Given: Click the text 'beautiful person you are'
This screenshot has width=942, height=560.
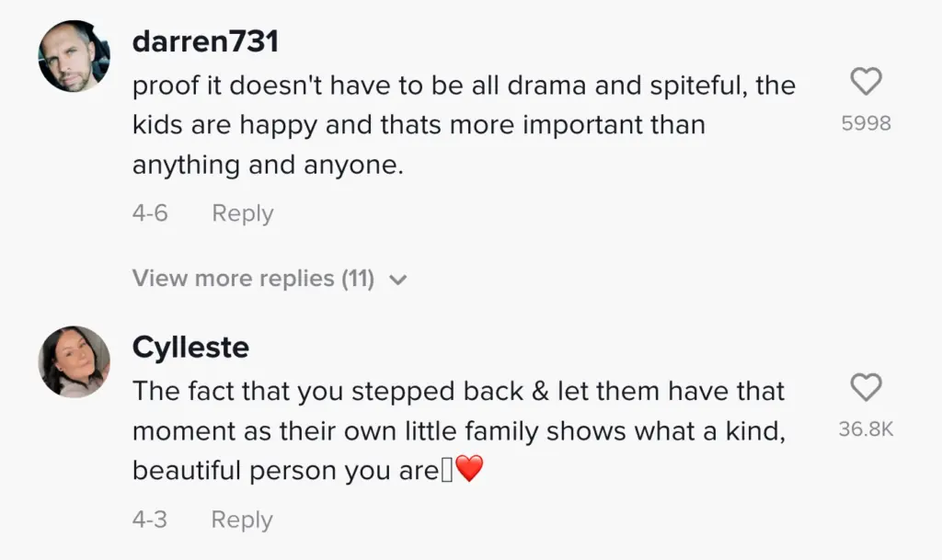Looking at the screenshot, I should (285, 471).
